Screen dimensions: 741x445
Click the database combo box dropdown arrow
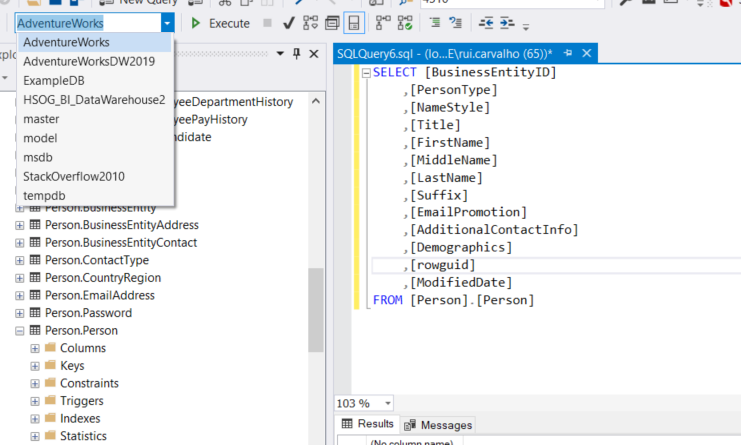(167, 23)
